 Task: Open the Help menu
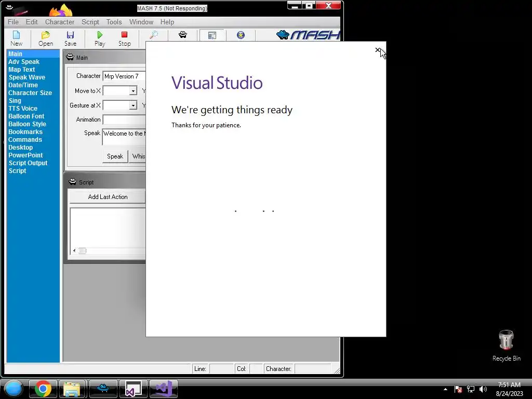click(167, 22)
